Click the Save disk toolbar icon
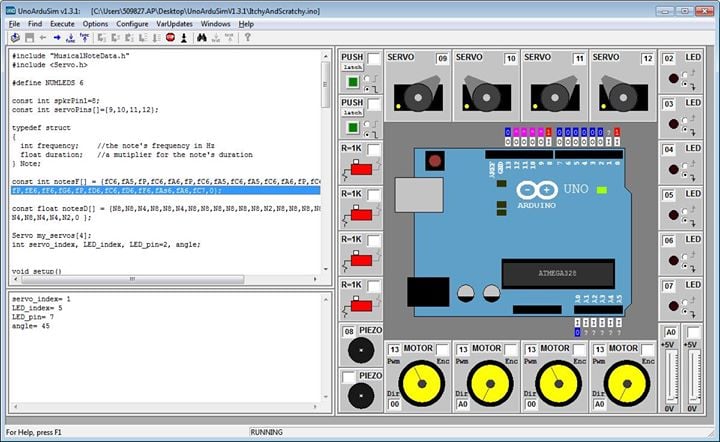 [29, 38]
